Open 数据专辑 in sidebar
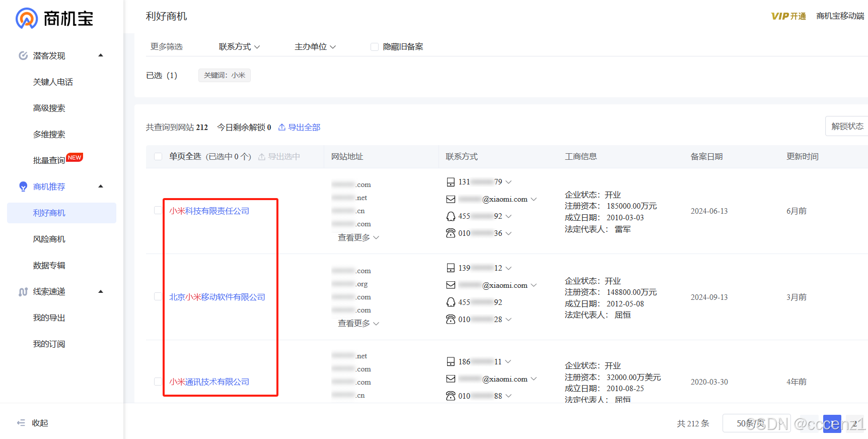The height and width of the screenshot is (439, 868). coord(49,265)
